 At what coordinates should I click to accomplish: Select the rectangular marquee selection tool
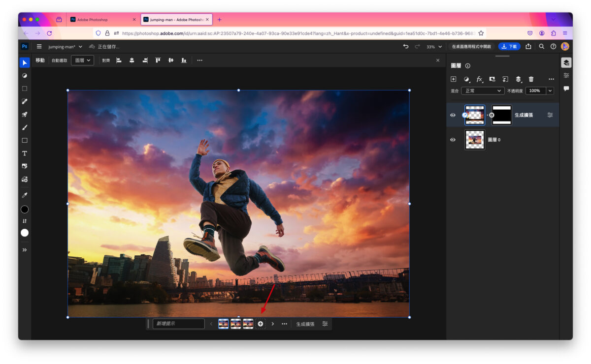pyautogui.click(x=25, y=89)
